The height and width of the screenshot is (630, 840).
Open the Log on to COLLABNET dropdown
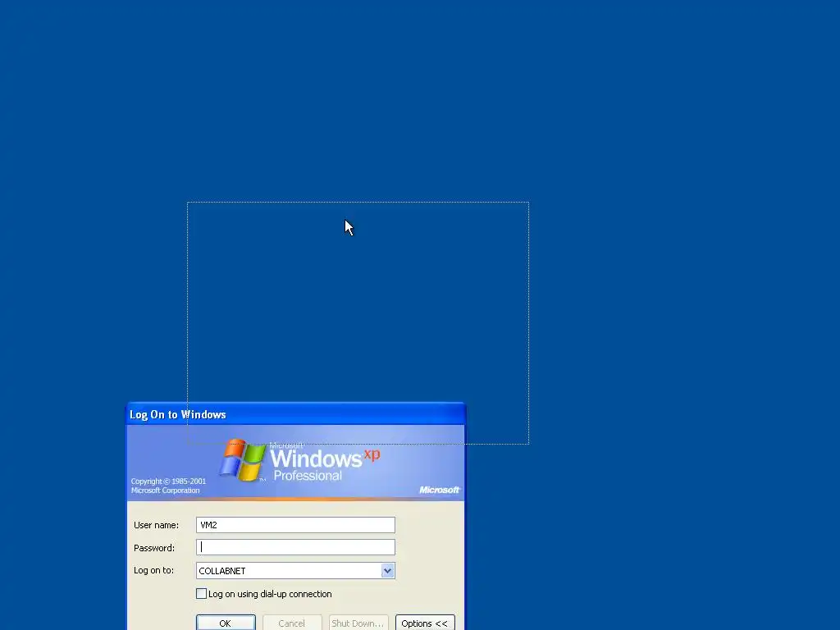click(387, 571)
